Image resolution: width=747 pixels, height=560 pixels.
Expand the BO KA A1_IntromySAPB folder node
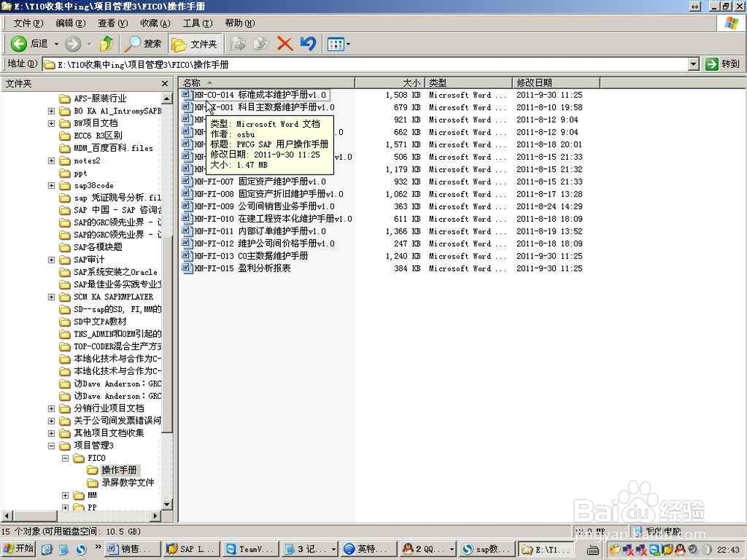[x=52, y=111]
